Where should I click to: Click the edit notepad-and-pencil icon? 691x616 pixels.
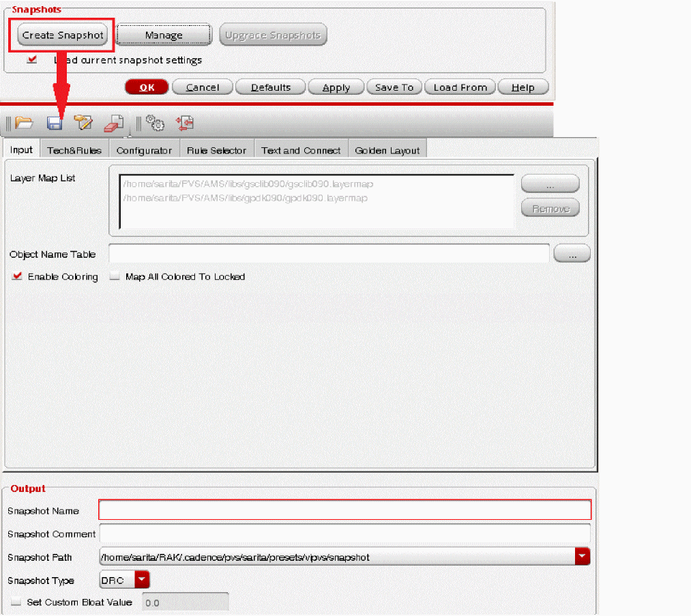pyautogui.click(x=83, y=123)
